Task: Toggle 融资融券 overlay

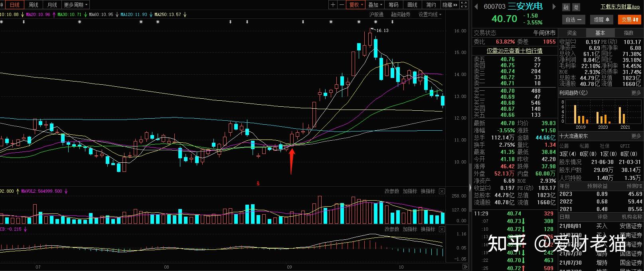Action: click(401, 14)
